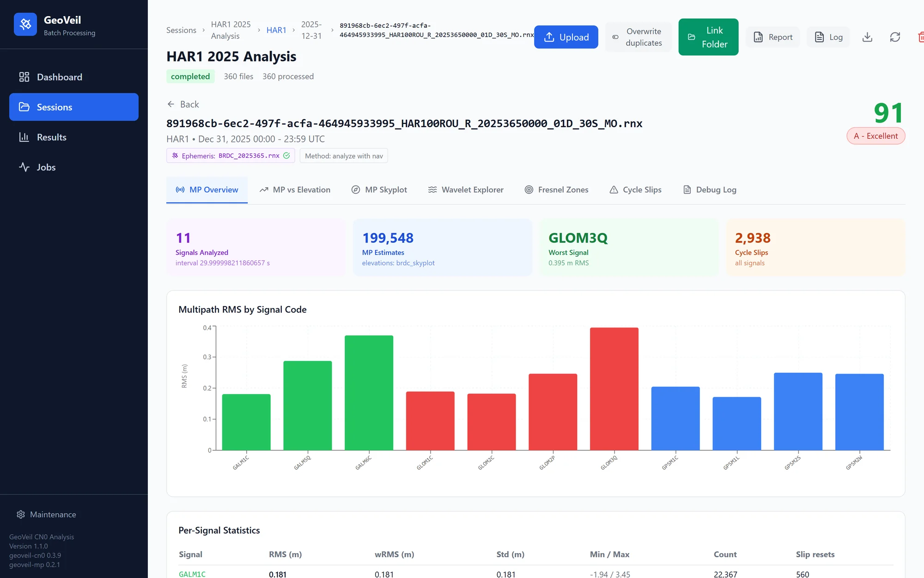
Task: Click the green ephemeris check icon
Action: 286,155
